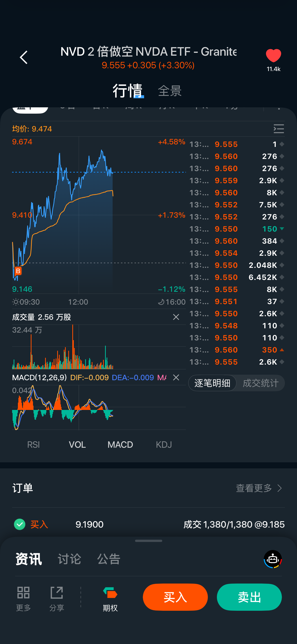This screenshot has width=297, height=644.
Task: Tap the -1.12% lower scale label
Action: tap(172, 289)
